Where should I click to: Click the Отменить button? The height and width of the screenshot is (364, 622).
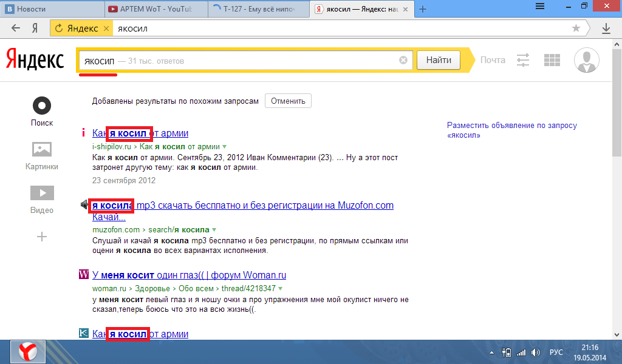[288, 101]
